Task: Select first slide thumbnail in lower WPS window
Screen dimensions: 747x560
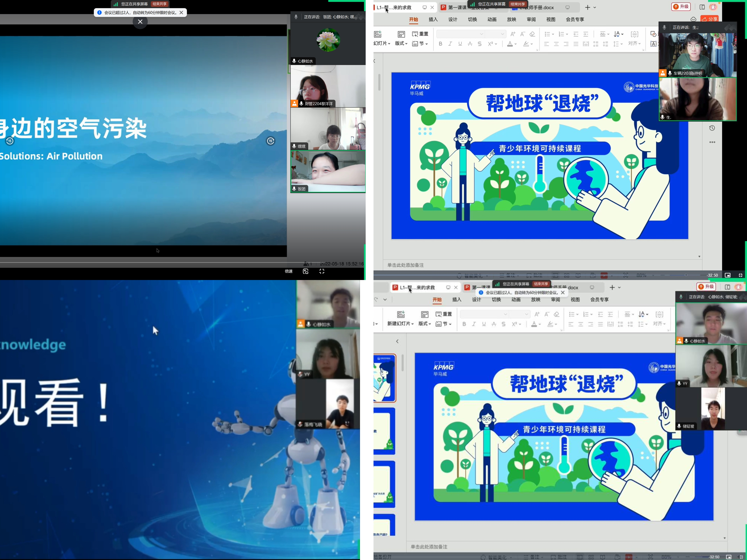Action: pos(384,378)
